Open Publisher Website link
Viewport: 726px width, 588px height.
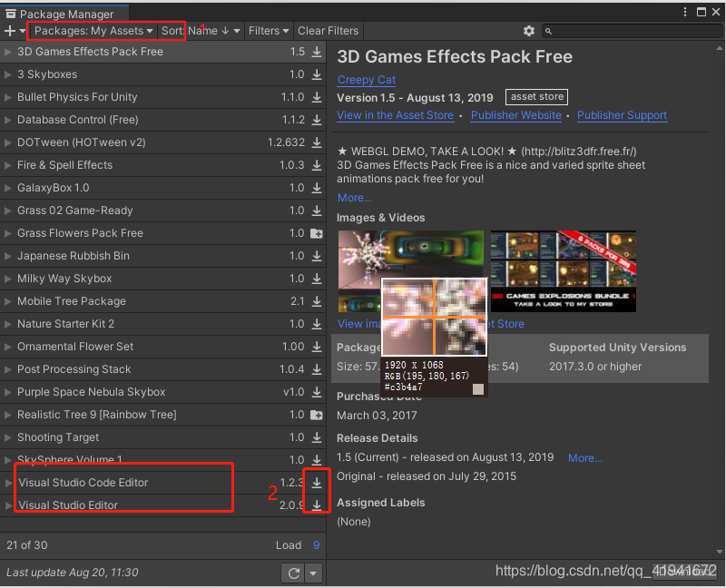515,115
